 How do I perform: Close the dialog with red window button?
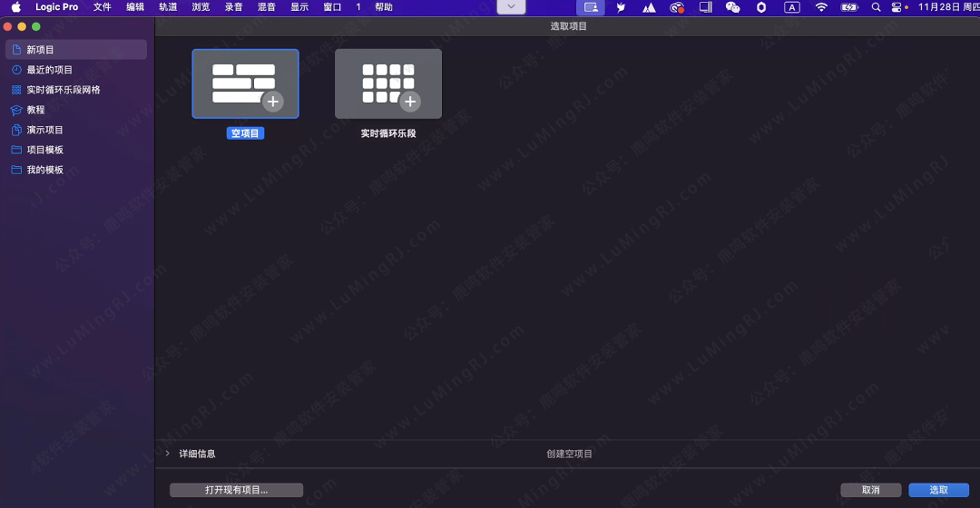7,26
